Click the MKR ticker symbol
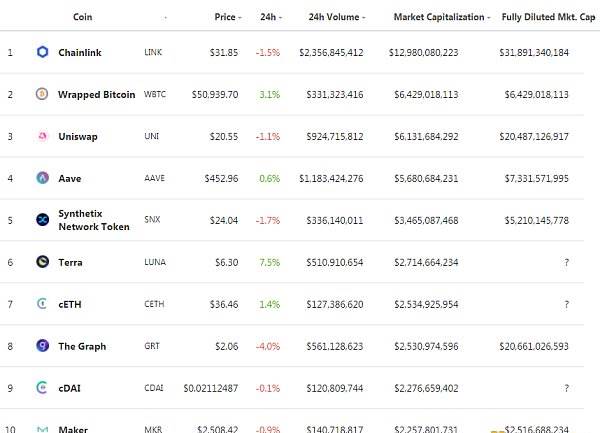This screenshot has height=433, width=600. 153,429
